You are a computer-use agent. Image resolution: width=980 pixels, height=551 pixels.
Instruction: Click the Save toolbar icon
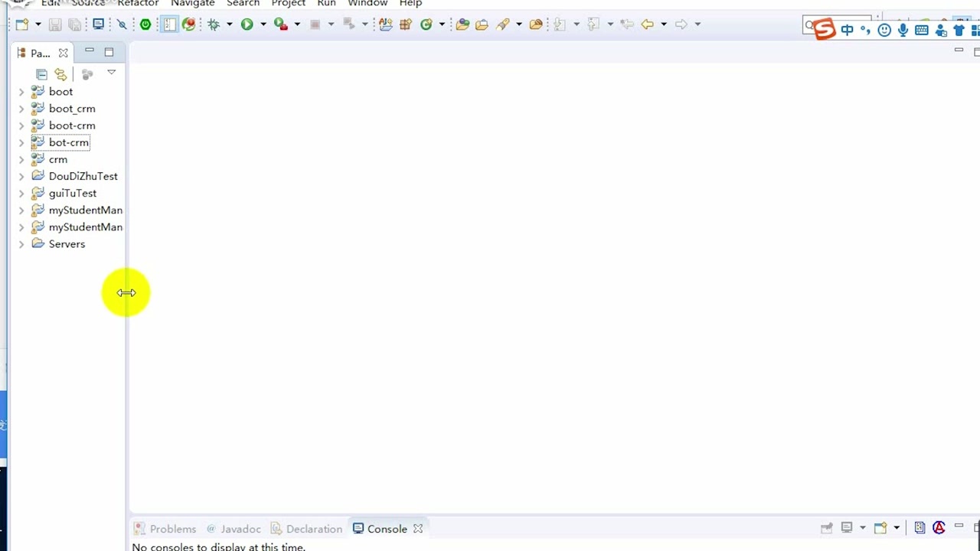55,24
